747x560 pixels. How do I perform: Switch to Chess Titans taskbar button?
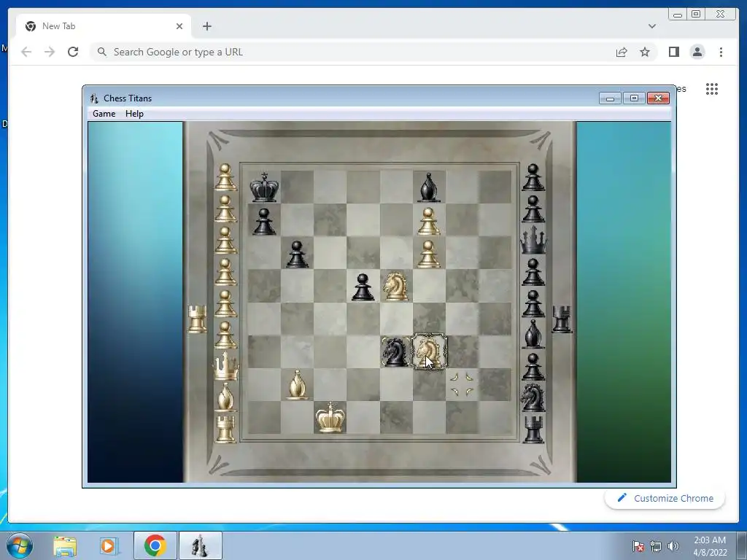pos(200,545)
